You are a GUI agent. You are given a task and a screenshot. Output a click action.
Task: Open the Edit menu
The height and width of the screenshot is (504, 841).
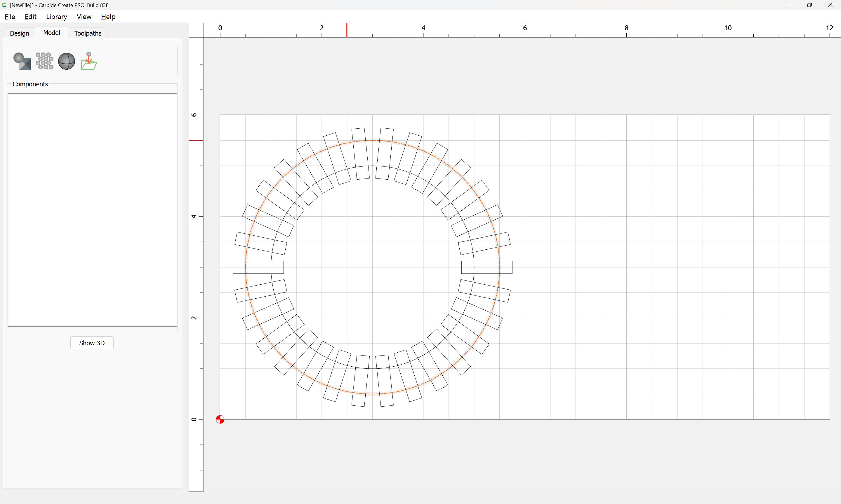pyautogui.click(x=30, y=17)
